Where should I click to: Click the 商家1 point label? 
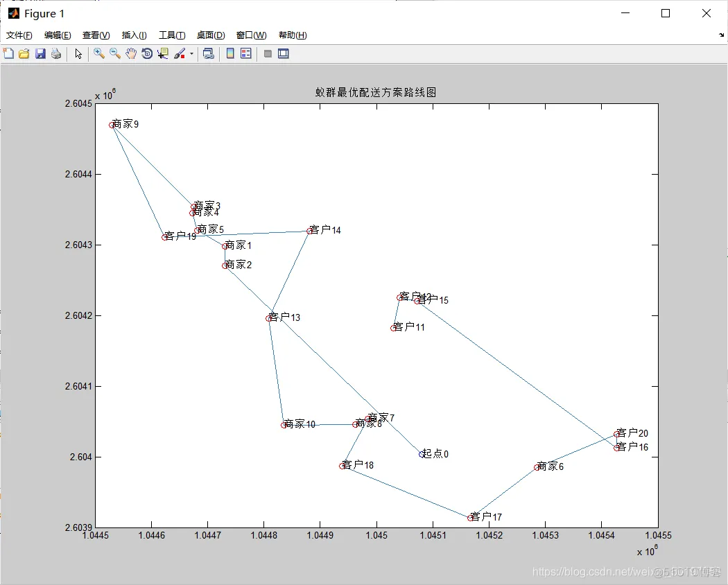click(x=239, y=245)
